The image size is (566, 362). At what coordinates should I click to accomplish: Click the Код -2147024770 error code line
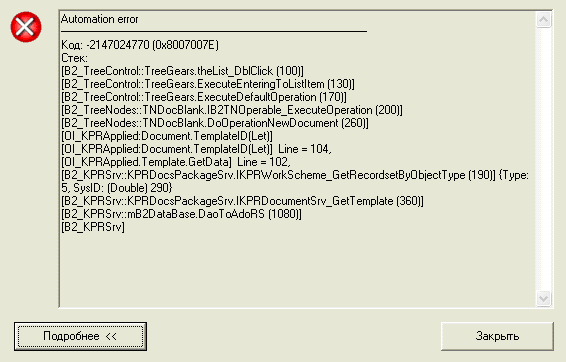(140, 45)
